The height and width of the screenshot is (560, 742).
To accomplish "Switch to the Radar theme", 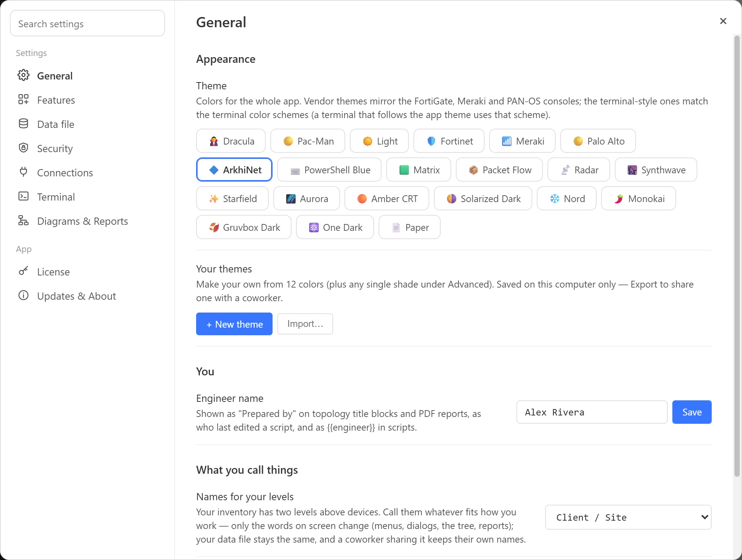I will (x=579, y=170).
